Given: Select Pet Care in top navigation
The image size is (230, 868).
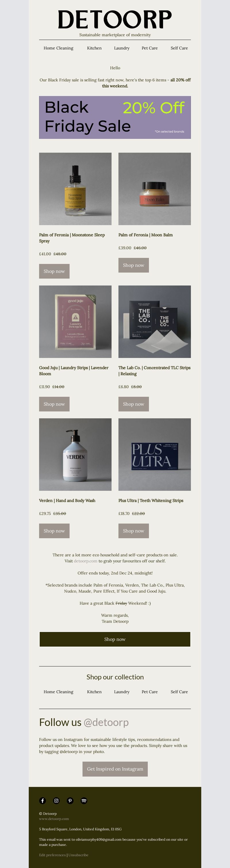Looking at the screenshot, I should click(x=149, y=48).
